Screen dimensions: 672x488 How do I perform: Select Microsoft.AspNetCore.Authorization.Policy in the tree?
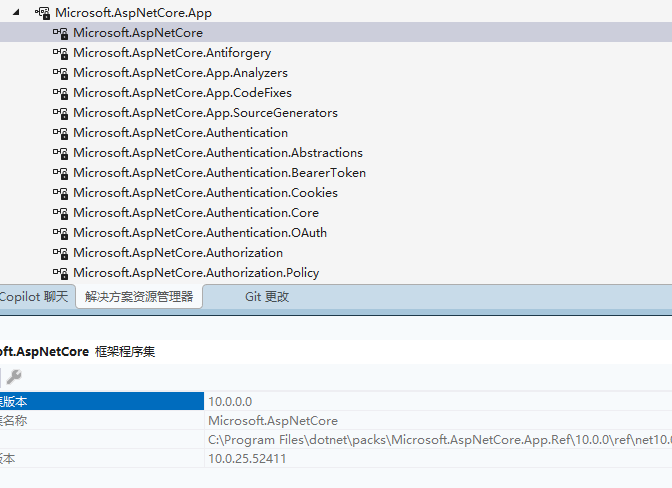[196, 273]
